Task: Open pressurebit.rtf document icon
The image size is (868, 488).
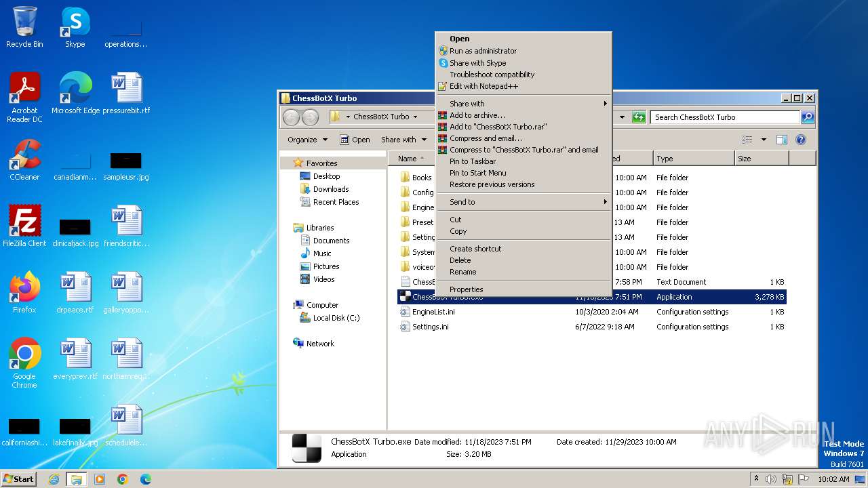Action: 126,93
